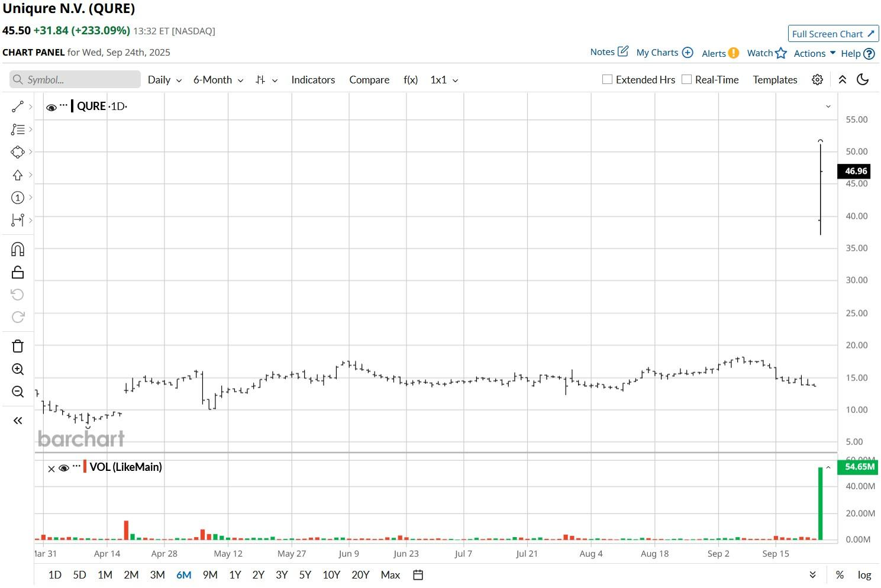Open the f(x) expressions menu
Screen dimensions: 881x588
pos(411,80)
